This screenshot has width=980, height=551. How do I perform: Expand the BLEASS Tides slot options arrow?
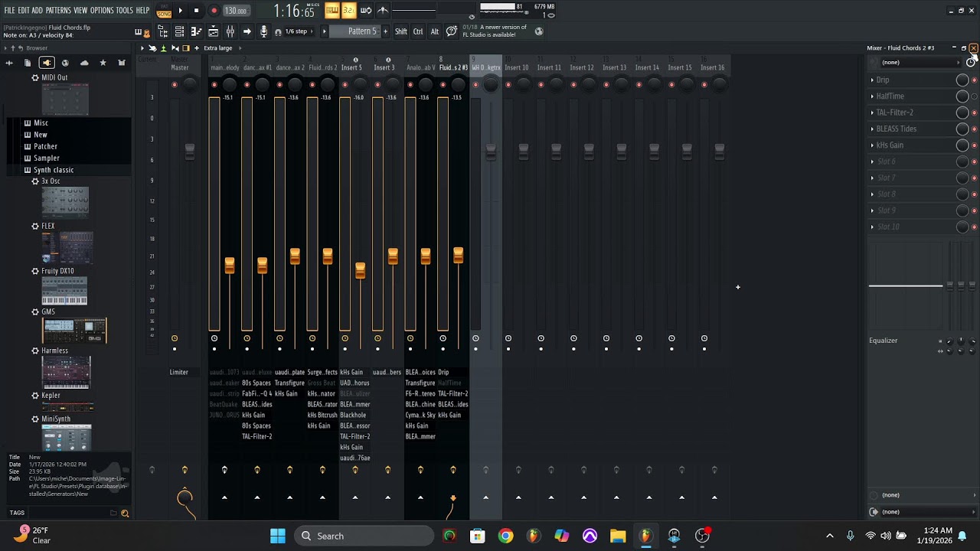point(872,129)
